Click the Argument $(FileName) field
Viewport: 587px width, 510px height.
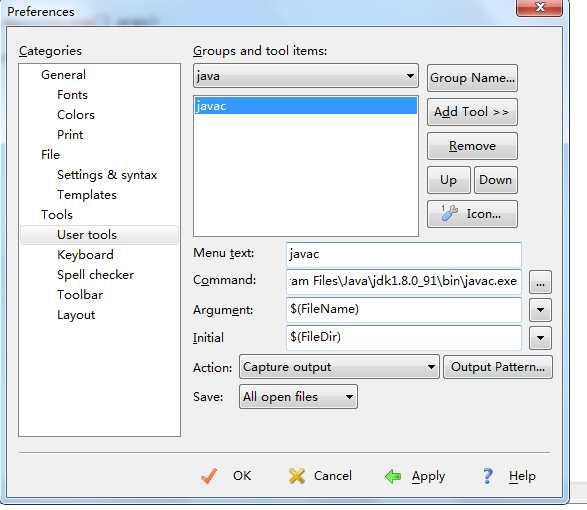click(x=404, y=310)
